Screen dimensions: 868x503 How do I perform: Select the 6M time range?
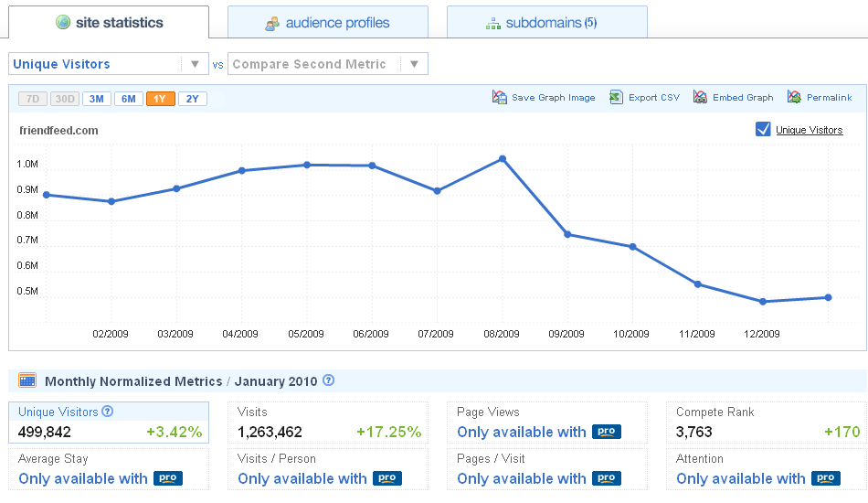[x=129, y=99]
